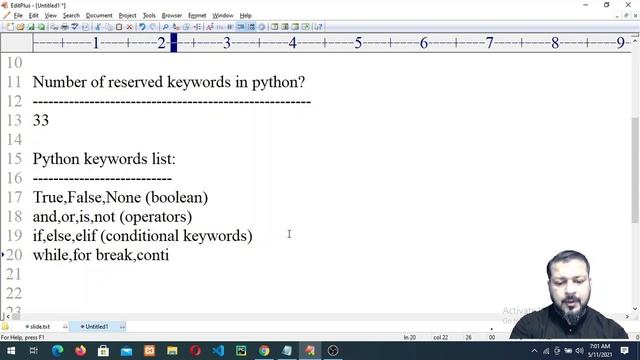The width and height of the screenshot is (640, 360).
Task: Show hidden system tray icons chevron
Action: tap(534, 351)
